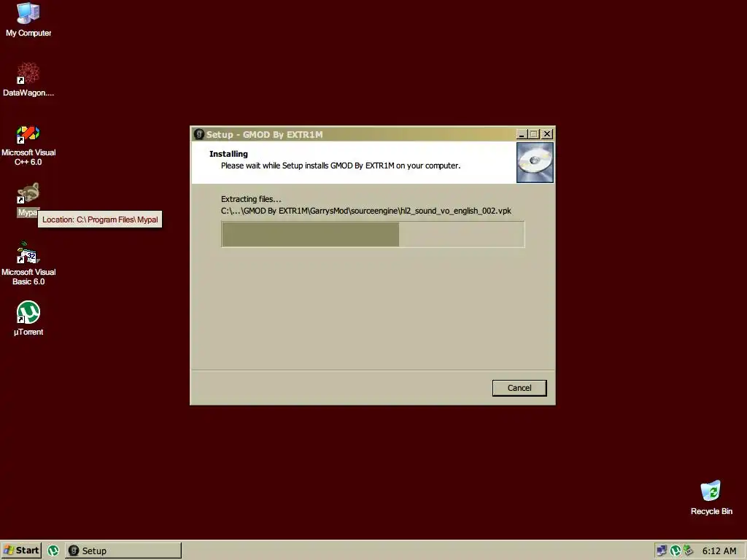The height and width of the screenshot is (560, 747).
Task: Close the Setup - GMOD By EXTR1M window
Action: click(x=547, y=134)
